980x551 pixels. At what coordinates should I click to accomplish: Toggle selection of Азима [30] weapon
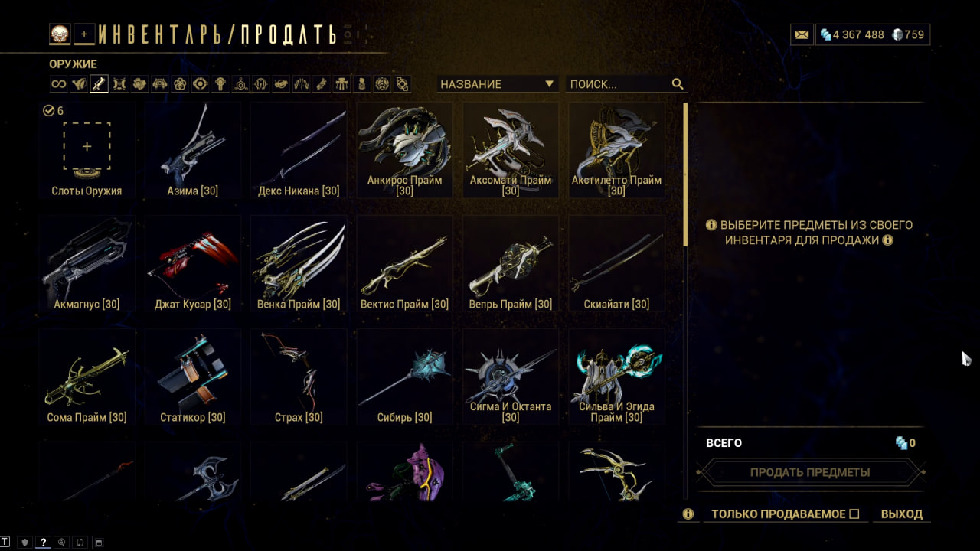193,151
